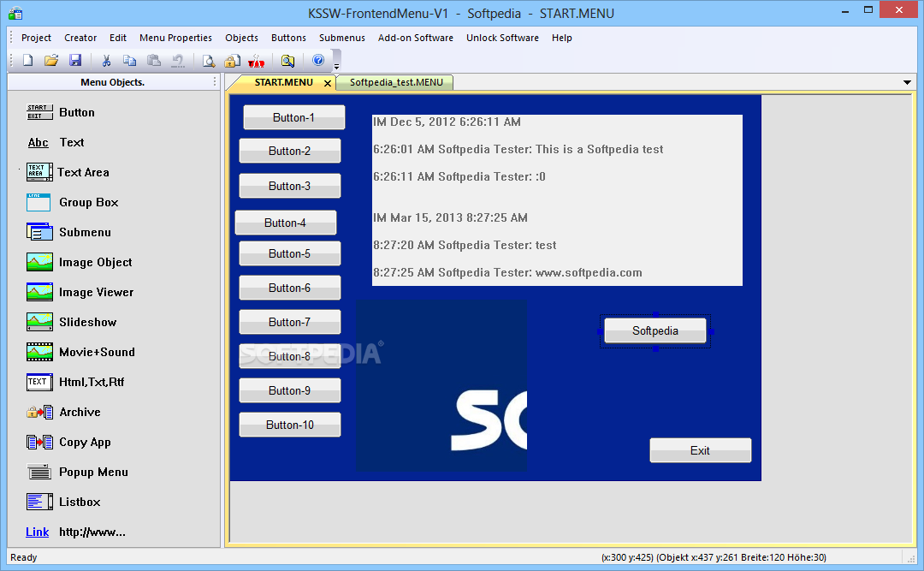
Task: Select the Image Viewer object
Action: tap(80, 293)
